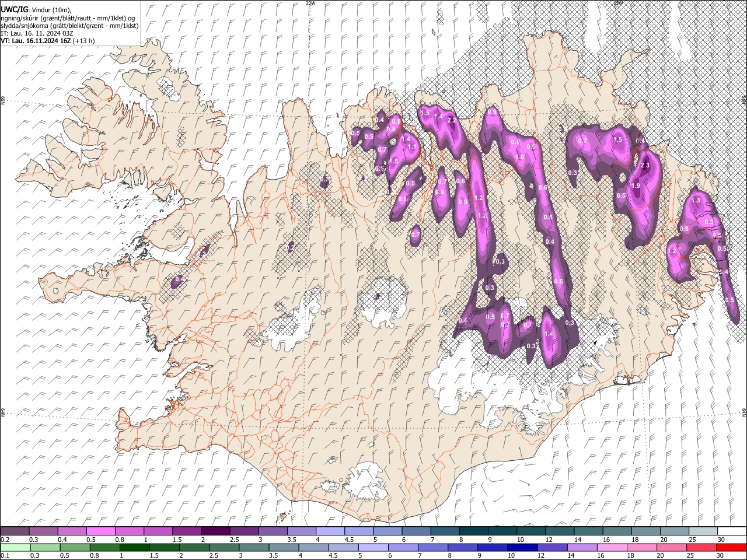The height and width of the screenshot is (560, 747).
Task: Select the "0.2" label under the snow legend
Action: 5,539
